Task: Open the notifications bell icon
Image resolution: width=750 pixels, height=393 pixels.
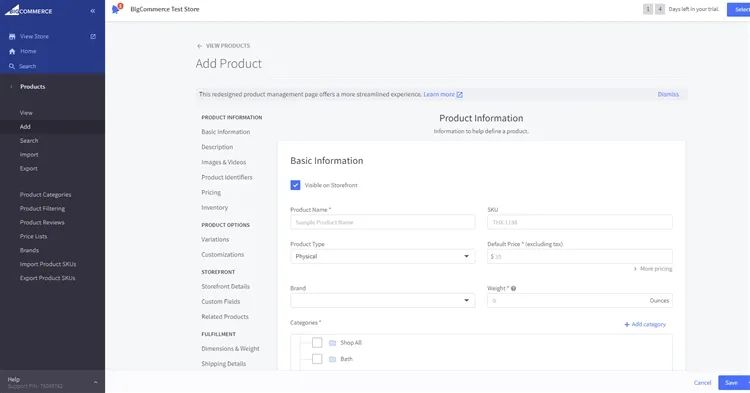Action: click(115, 9)
